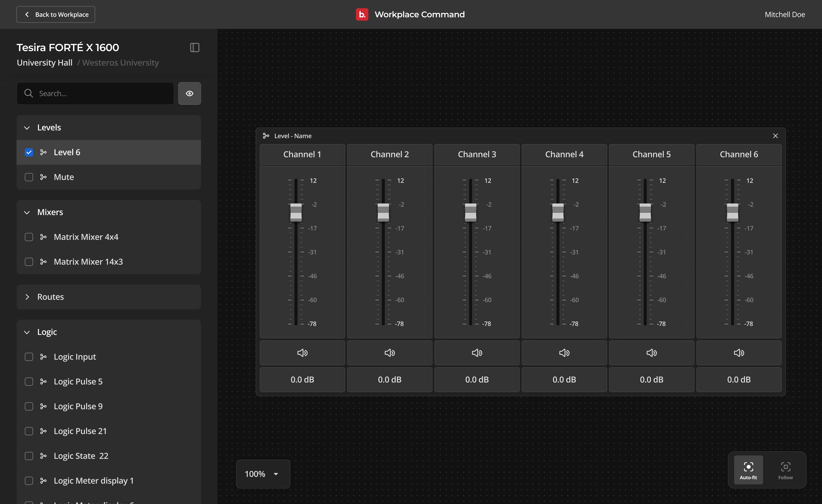This screenshot has width=822, height=504.
Task: Go Back to Workplace
Action: (56, 14)
